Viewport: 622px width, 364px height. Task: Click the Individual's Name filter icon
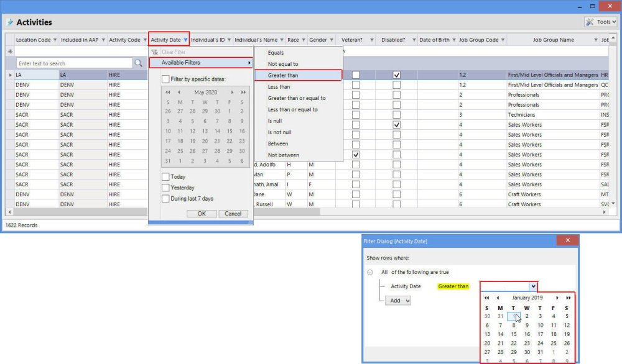point(282,40)
